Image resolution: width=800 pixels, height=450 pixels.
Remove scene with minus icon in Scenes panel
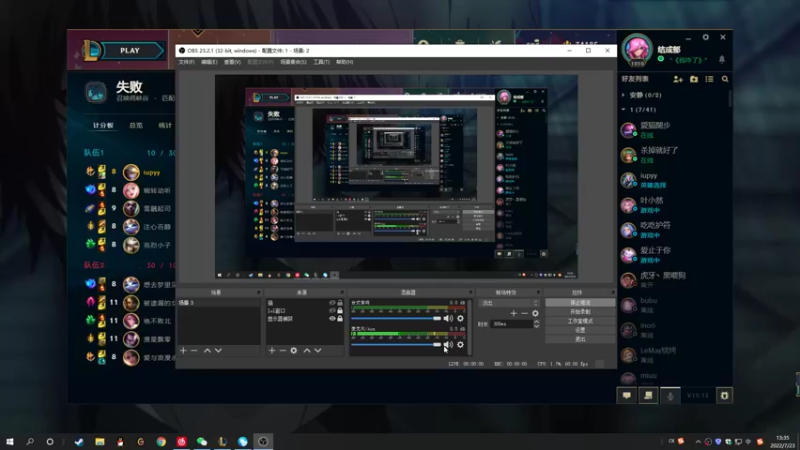(194, 351)
